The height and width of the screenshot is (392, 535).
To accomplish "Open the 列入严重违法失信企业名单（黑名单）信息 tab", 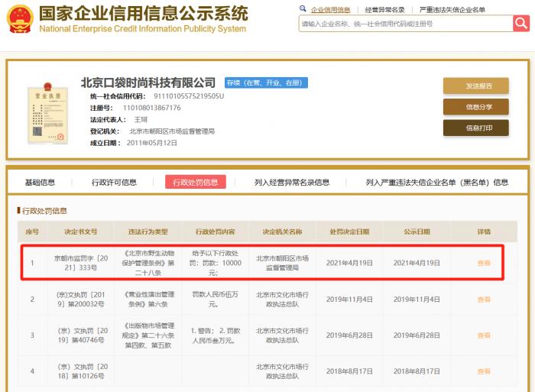I will click(x=436, y=182).
